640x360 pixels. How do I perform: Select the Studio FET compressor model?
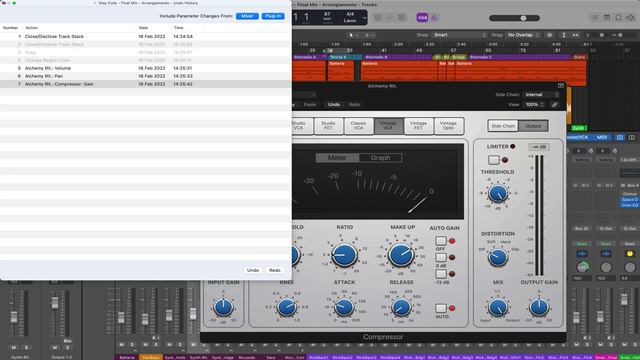click(328, 126)
